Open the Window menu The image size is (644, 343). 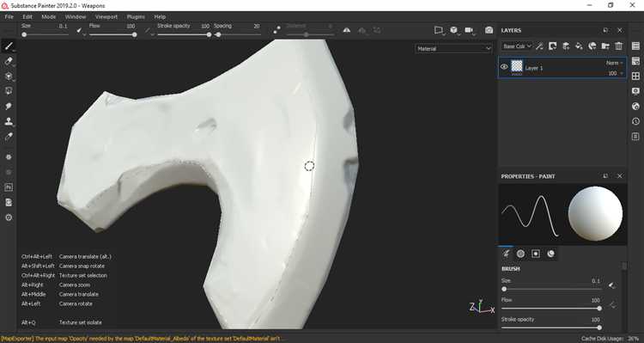click(76, 17)
